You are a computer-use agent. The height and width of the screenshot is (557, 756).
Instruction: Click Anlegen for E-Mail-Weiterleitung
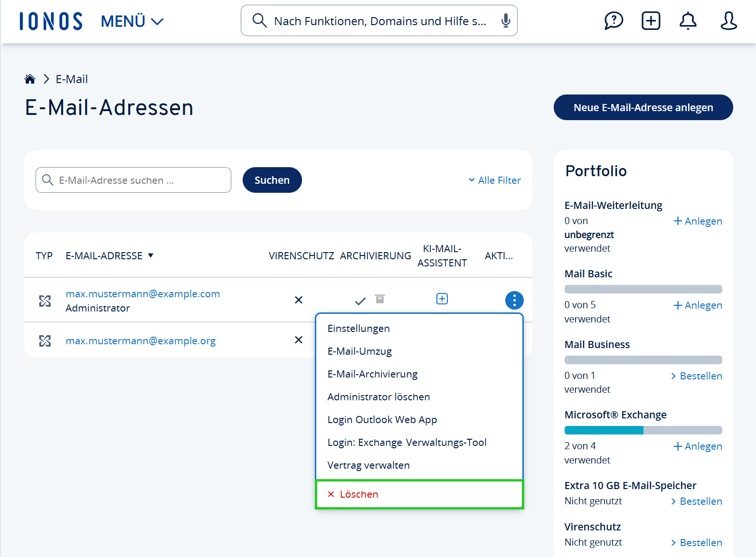tap(698, 221)
